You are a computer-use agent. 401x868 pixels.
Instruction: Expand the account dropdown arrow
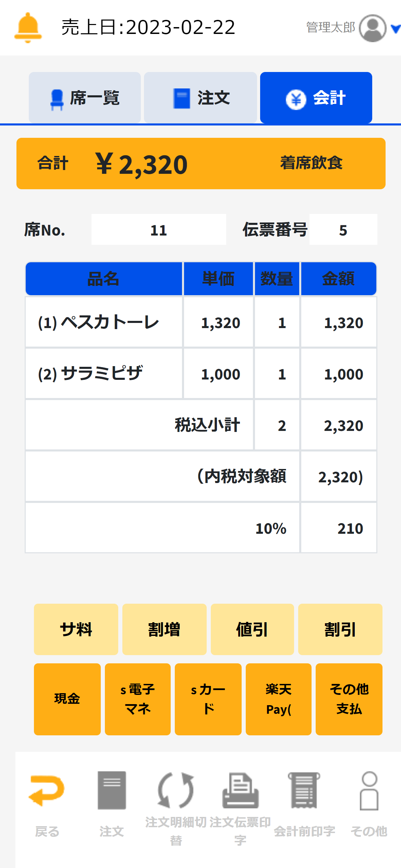click(396, 29)
